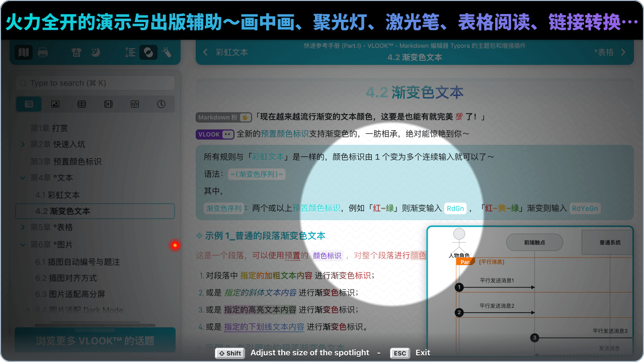The image size is (644, 362).
Task: Switch to the code block tab
Action: coord(134,104)
